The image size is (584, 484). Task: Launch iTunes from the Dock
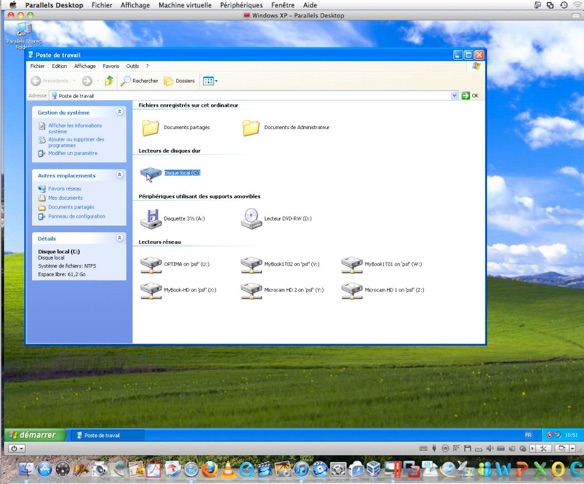pos(301,469)
